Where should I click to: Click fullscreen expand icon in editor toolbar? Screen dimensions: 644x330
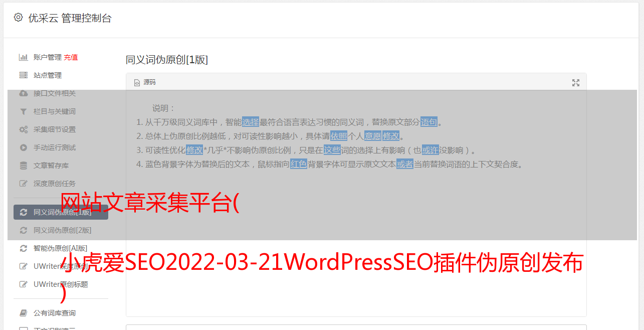click(x=576, y=83)
